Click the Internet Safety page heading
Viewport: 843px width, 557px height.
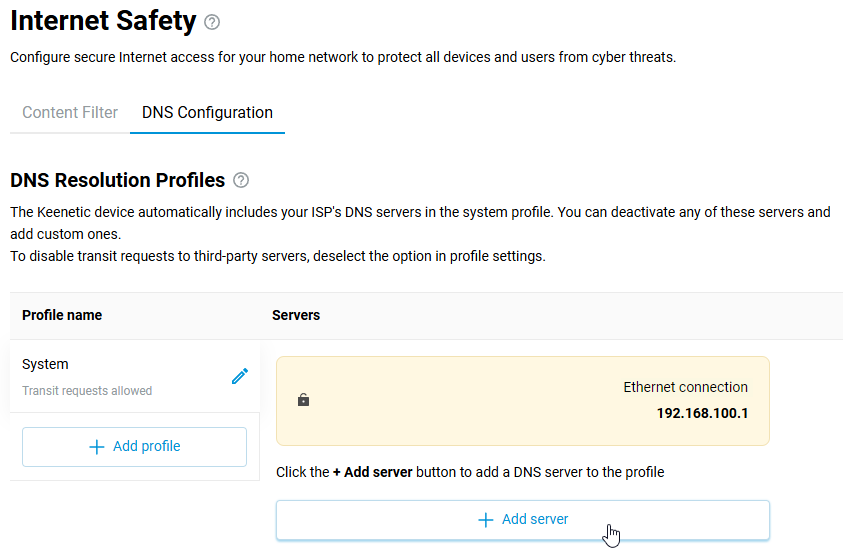[x=103, y=21]
